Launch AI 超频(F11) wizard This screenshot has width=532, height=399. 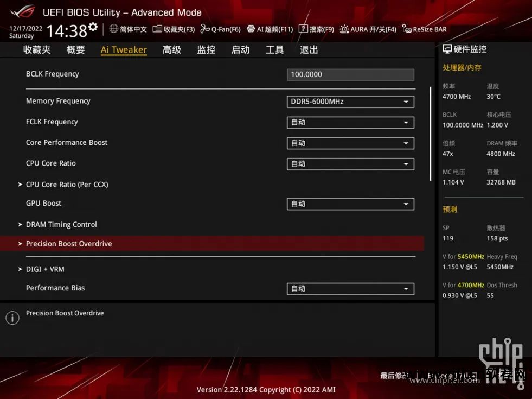[275, 29]
